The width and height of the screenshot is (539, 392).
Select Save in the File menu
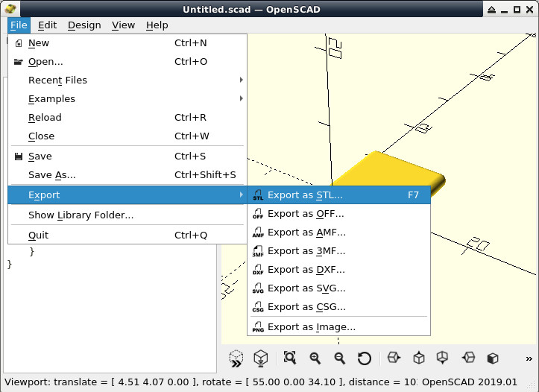pyautogui.click(x=127, y=157)
